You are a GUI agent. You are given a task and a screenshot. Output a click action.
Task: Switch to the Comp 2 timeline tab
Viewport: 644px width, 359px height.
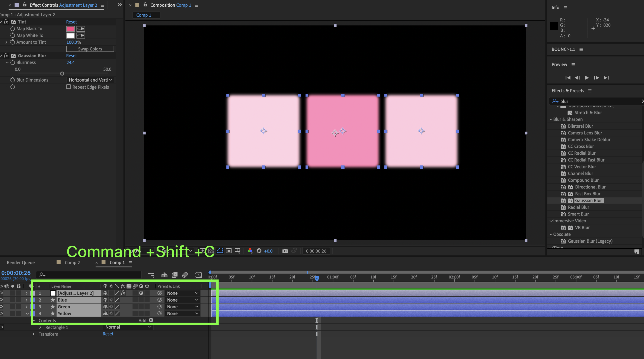(x=72, y=262)
